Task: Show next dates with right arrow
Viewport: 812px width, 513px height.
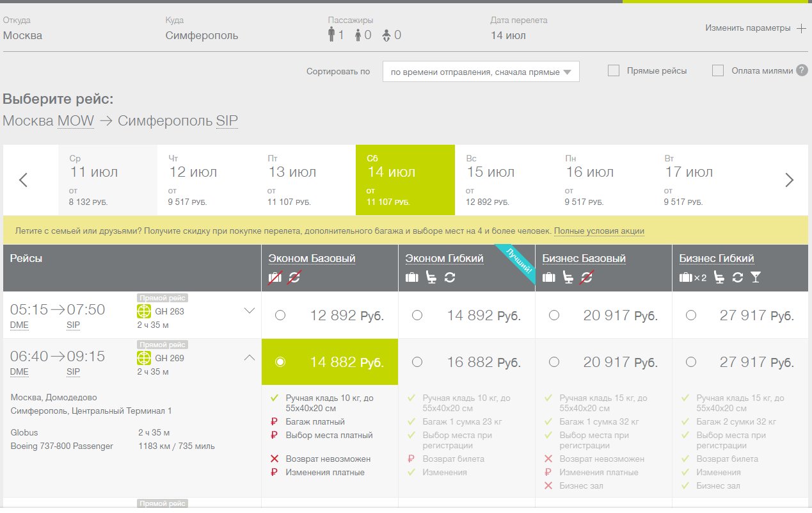Action: click(789, 181)
